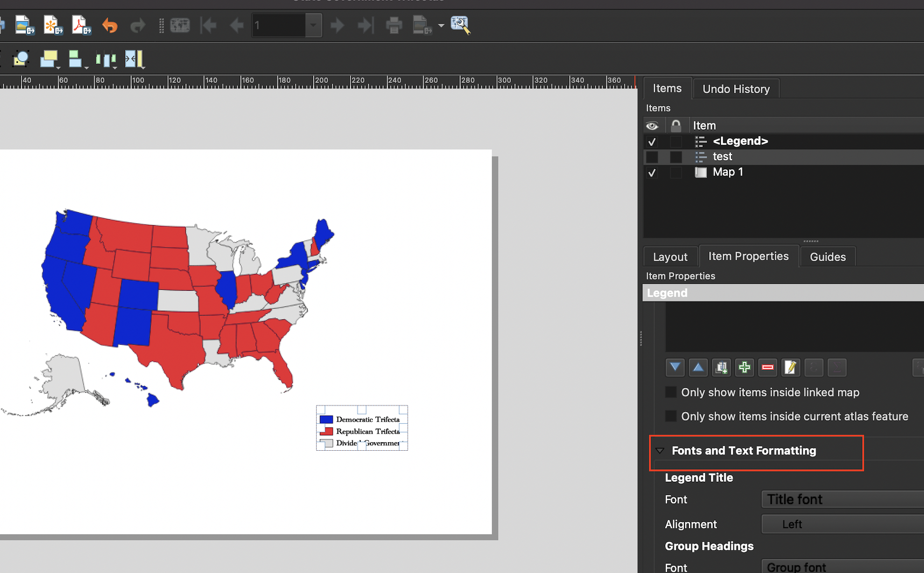Image resolution: width=924 pixels, height=573 pixels.
Task: Move legend item down with arrow
Action: 675,367
